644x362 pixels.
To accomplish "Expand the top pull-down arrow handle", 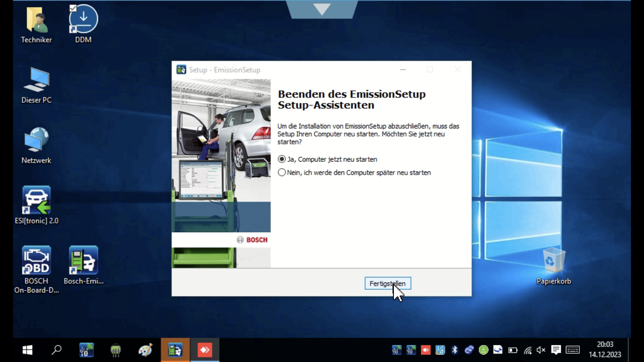I will [x=322, y=9].
